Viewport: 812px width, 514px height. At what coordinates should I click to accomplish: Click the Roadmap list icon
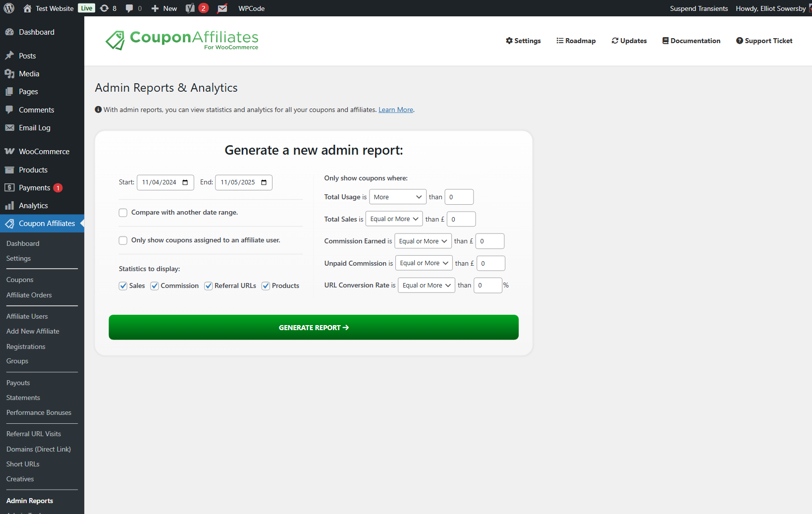[x=560, y=41]
